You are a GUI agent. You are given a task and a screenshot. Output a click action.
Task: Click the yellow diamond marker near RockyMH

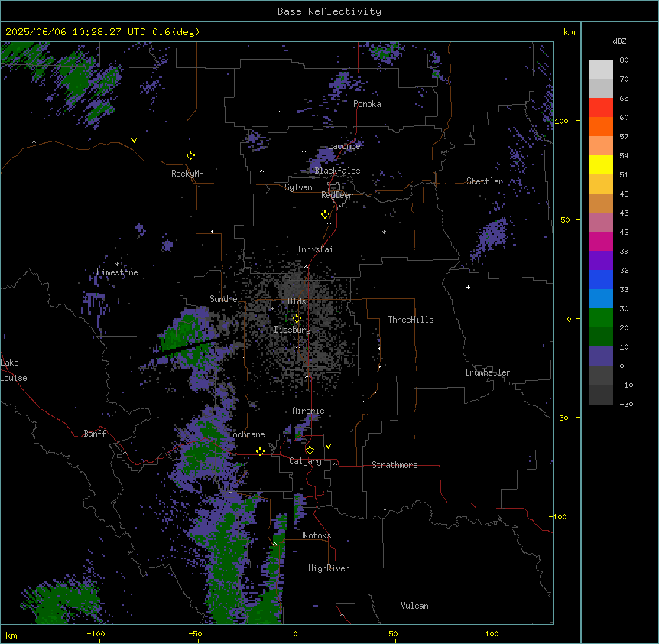click(191, 156)
